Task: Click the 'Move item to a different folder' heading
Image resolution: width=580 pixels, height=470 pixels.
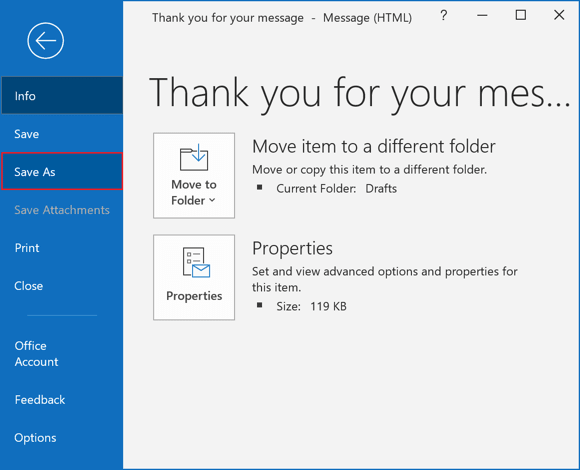Action: 374,146
